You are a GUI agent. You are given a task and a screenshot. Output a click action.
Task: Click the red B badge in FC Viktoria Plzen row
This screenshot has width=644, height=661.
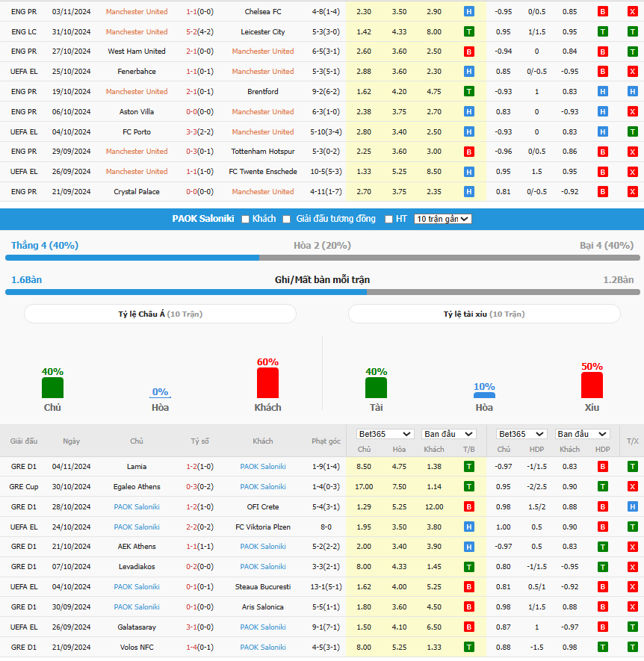click(603, 527)
